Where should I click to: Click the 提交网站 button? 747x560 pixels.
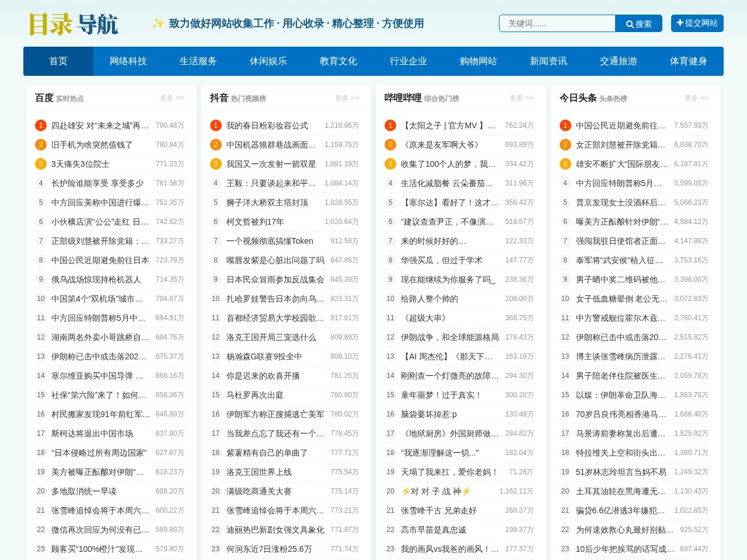coord(697,23)
